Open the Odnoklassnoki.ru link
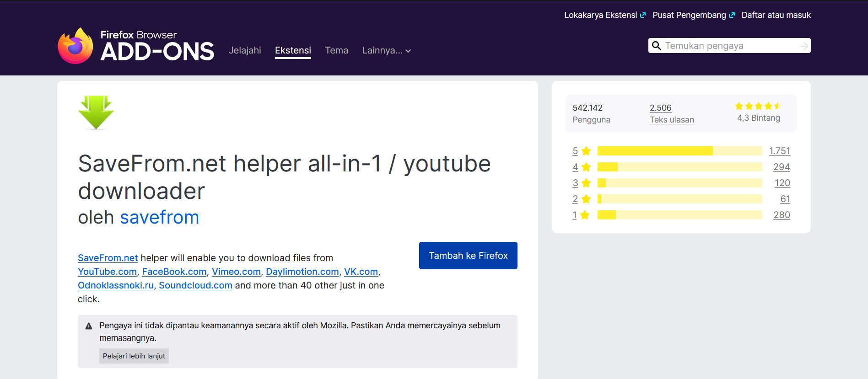This screenshot has width=868, height=379. coord(116,285)
